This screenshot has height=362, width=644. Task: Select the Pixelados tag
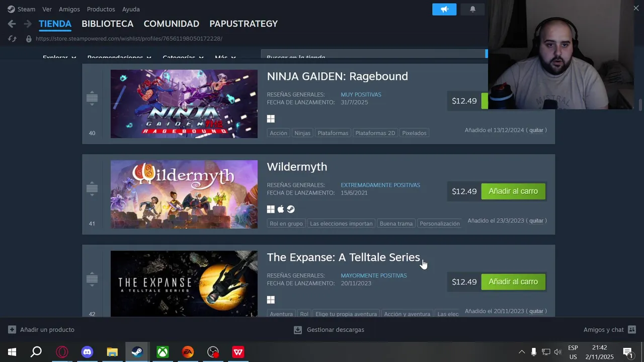click(x=414, y=133)
